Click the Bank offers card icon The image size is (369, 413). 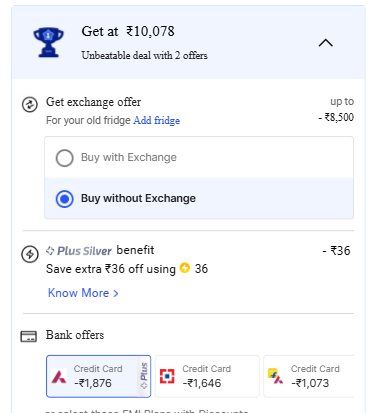[x=29, y=336]
